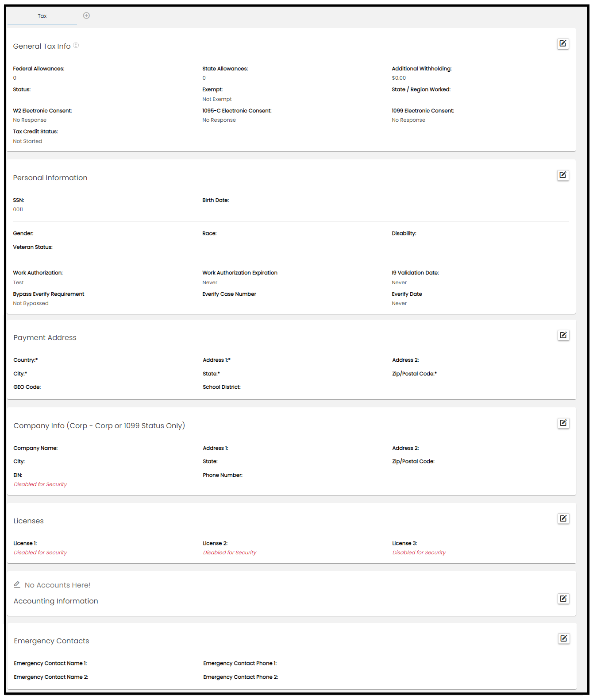Edit the Company Info section

coord(563,423)
